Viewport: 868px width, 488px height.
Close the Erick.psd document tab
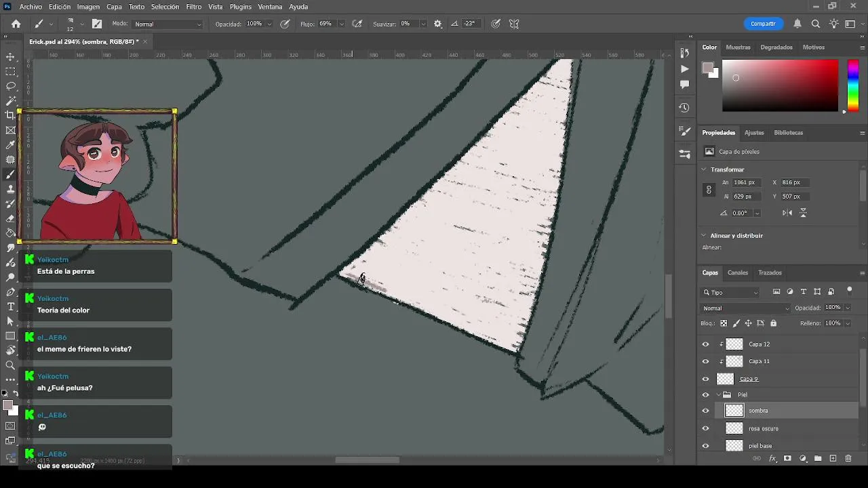coord(144,41)
